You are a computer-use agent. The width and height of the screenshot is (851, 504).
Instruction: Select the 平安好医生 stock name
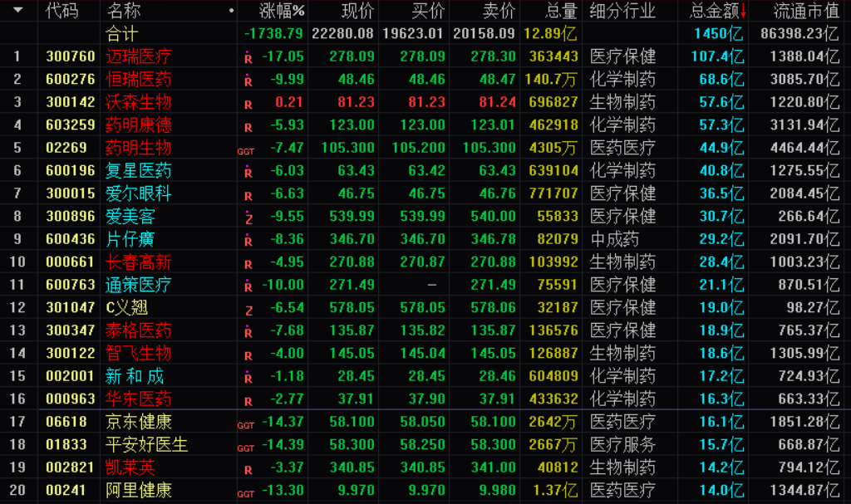coord(146,445)
